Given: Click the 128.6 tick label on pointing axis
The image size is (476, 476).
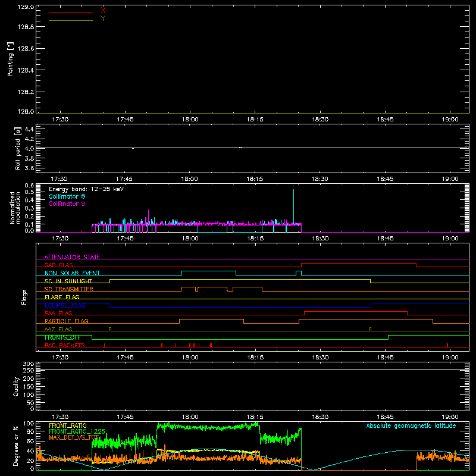Looking at the screenshot, I should [x=26, y=49].
